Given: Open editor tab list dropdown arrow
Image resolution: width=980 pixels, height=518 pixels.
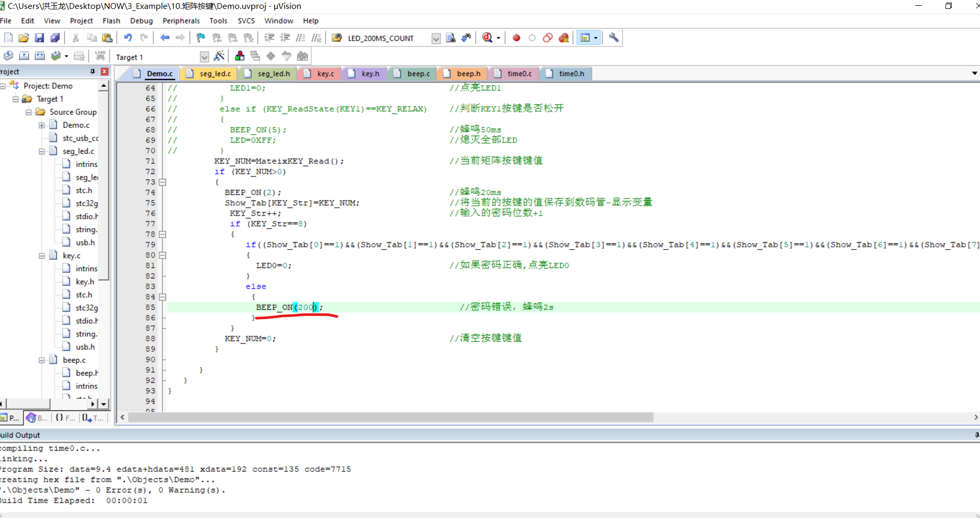Looking at the screenshot, I should click(974, 73).
